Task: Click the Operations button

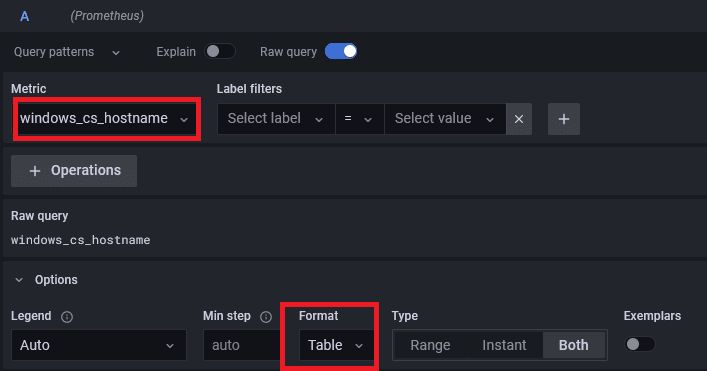Action: (x=74, y=171)
